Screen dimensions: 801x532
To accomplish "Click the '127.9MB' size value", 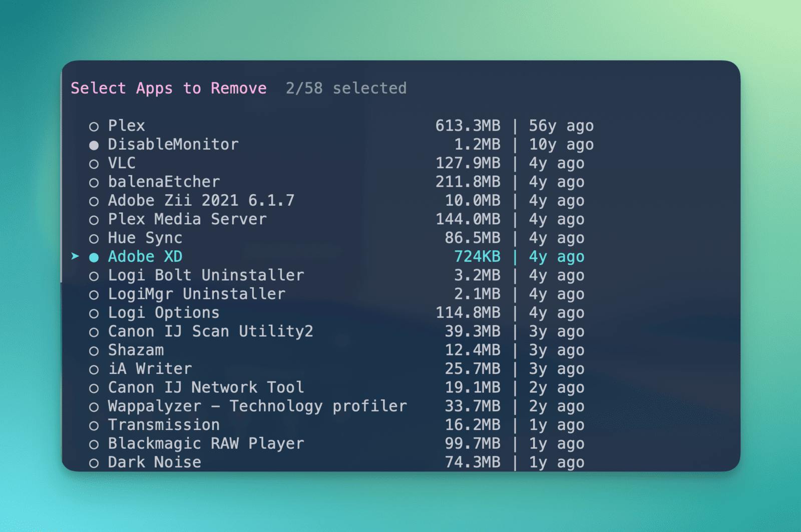I will tap(468, 163).
